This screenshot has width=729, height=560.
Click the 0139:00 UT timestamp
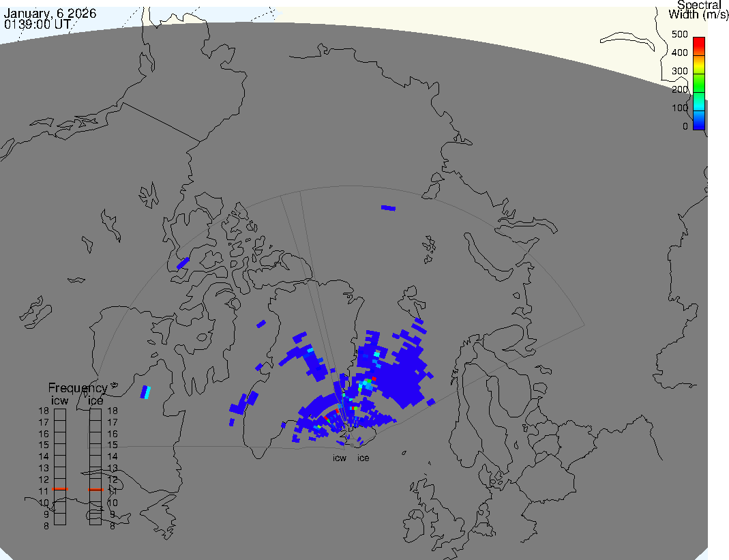coord(38,24)
